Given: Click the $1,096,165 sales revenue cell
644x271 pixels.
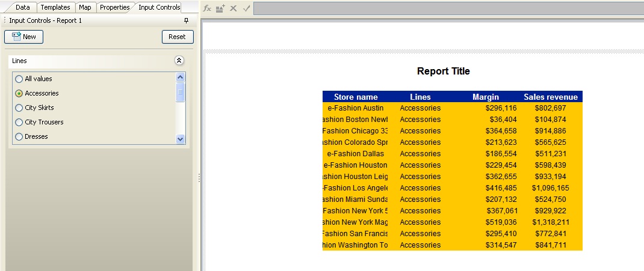Looking at the screenshot, I should (550, 188).
